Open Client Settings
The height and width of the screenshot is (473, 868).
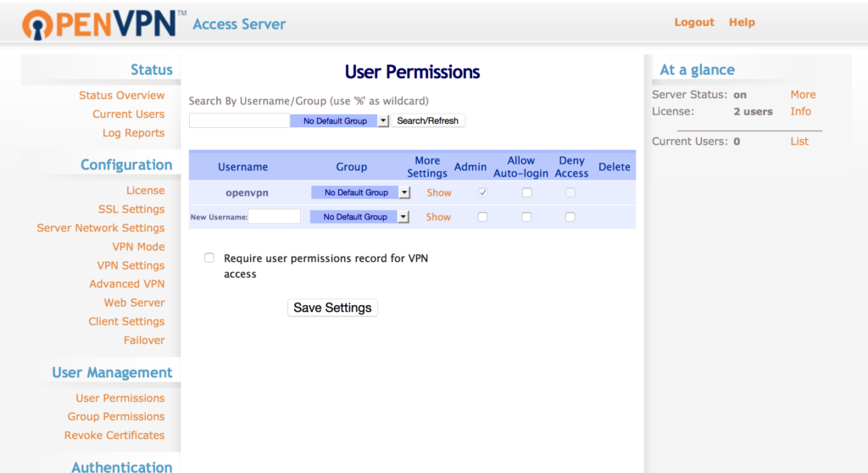click(126, 322)
